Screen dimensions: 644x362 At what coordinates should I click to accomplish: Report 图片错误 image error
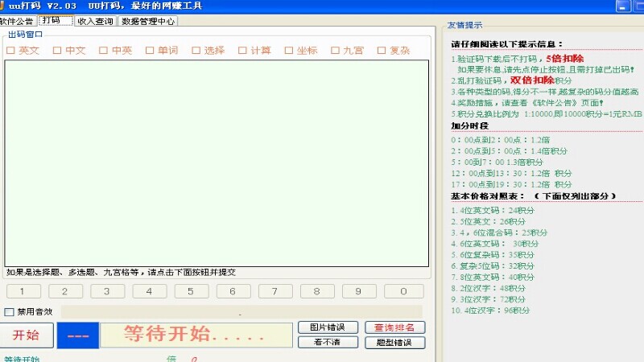(328, 327)
